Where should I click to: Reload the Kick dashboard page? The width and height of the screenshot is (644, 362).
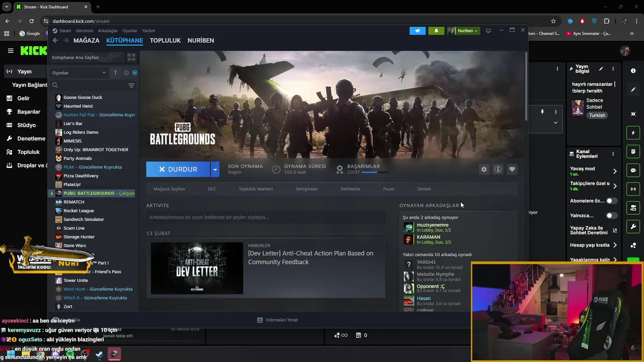31,21
